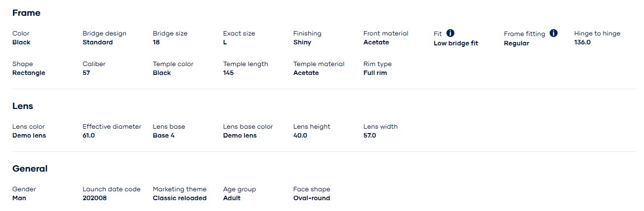The image size is (644, 211).
Task: Select the Low bridge fit value
Action: (x=456, y=43)
